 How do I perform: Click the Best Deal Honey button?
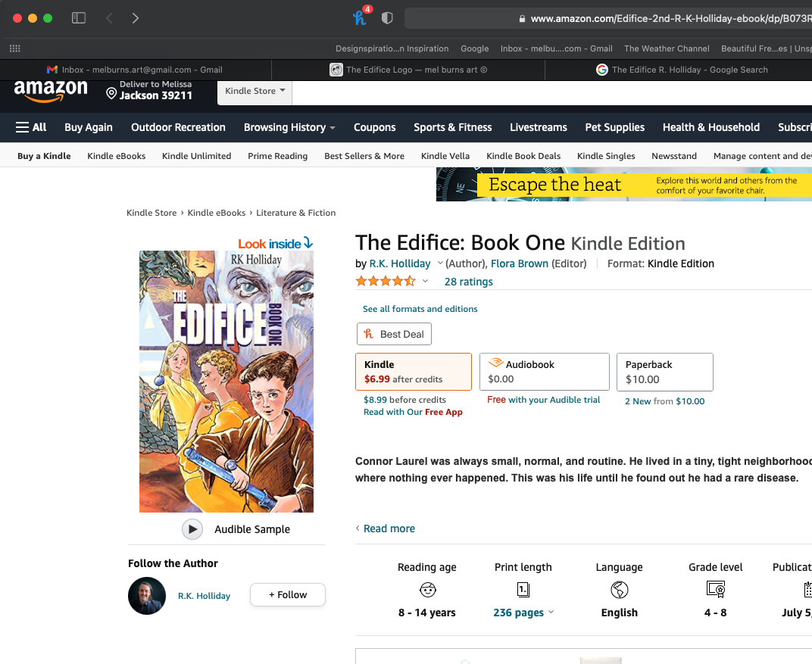tap(394, 334)
